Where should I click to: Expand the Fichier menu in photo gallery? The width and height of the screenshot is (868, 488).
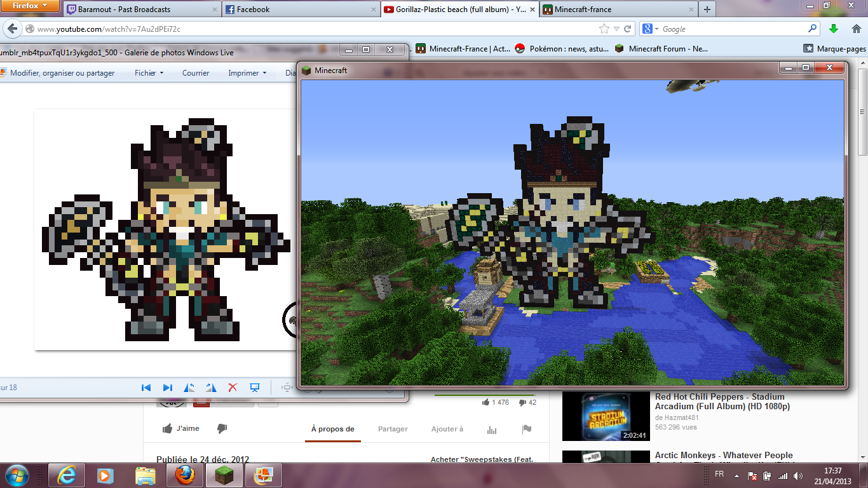tap(149, 73)
